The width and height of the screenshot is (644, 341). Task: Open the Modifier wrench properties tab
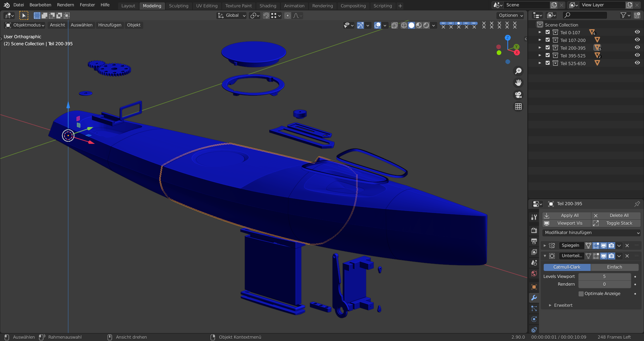pos(534,298)
